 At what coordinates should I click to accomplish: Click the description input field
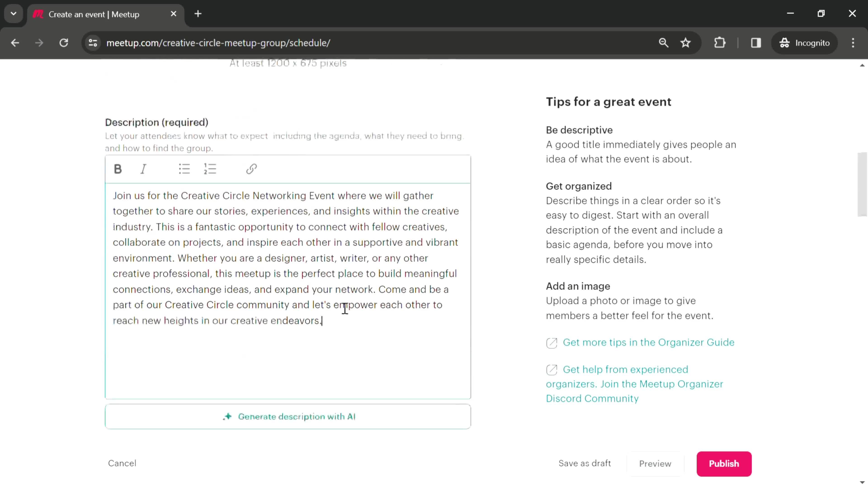coord(288,291)
